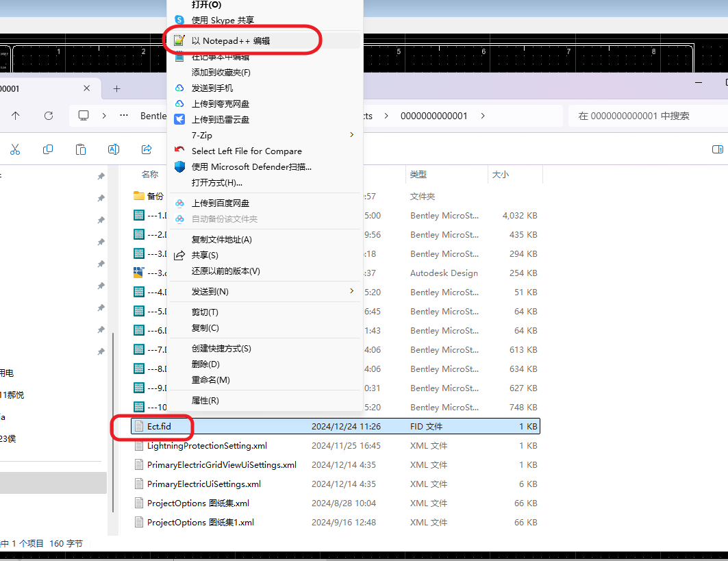728x561 pixels.
Task: Select 上传到夸克网盘 option
Action: click(x=264, y=104)
